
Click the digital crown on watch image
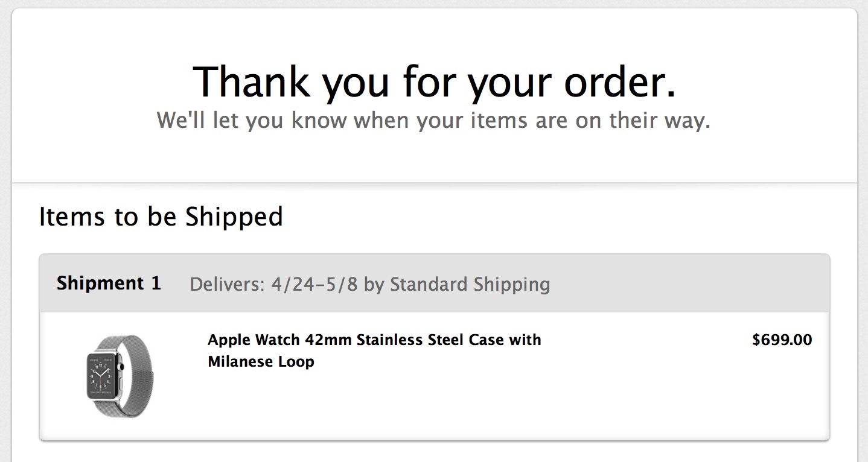[x=122, y=365]
